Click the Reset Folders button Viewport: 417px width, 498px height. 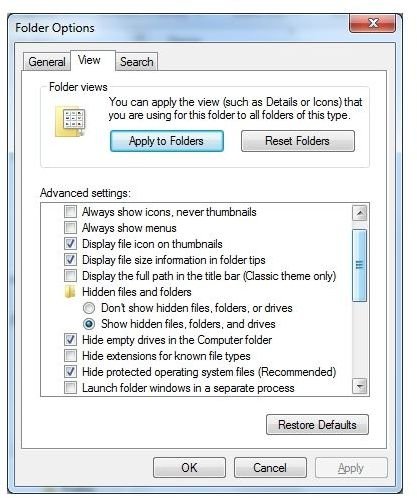click(298, 141)
